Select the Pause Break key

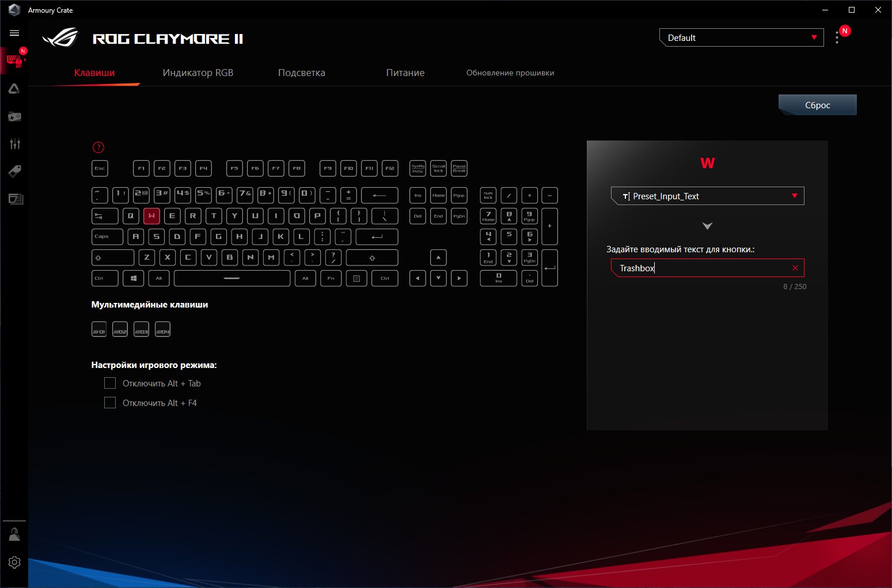click(459, 169)
